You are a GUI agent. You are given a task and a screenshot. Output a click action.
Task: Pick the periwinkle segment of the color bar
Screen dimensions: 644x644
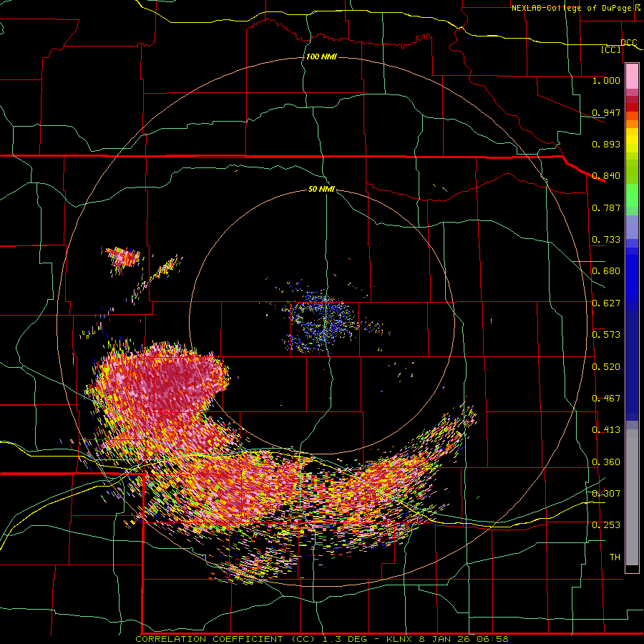pos(632,227)
